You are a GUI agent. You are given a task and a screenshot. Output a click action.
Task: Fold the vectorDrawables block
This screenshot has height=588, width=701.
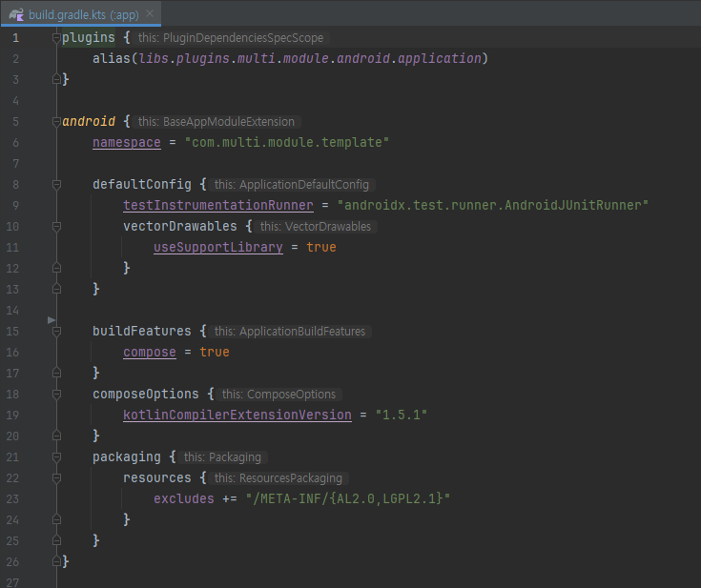click(x=56, y=227)
